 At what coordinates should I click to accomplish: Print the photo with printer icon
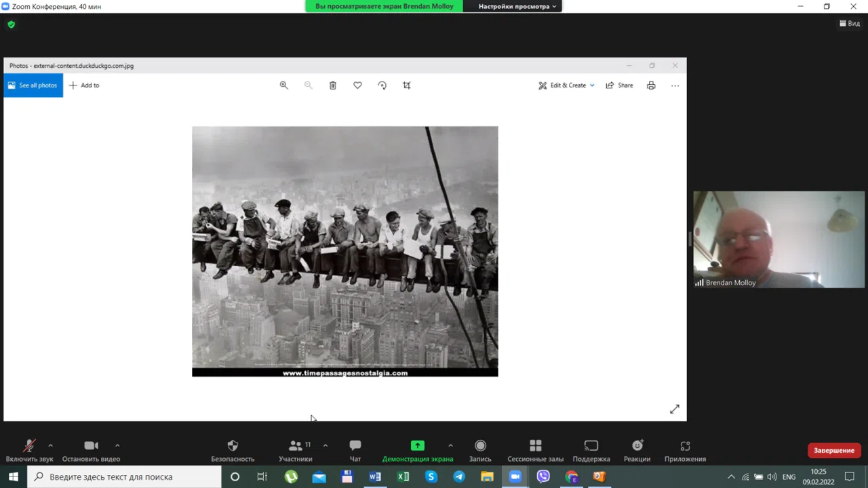pos(651,86)
